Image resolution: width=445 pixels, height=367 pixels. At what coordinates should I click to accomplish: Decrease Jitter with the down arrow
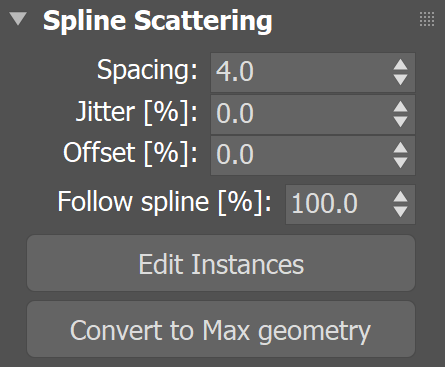tap(400, 121)
